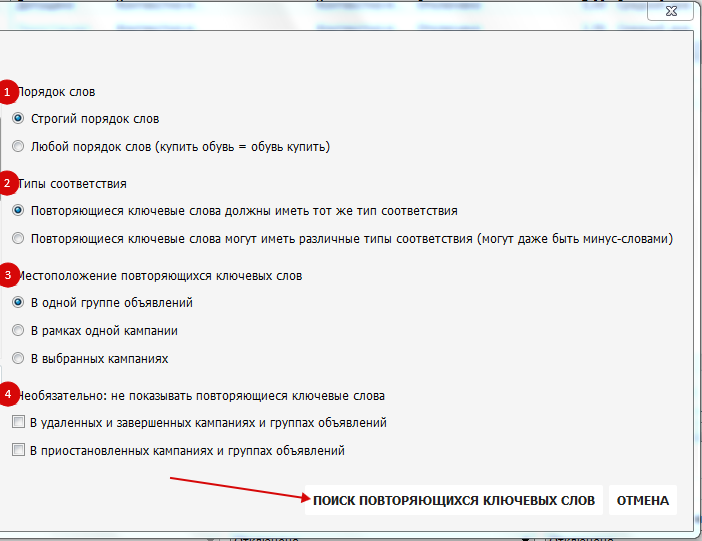Click 'Необязательно: не показывать' section heading

(x=201, y=396)
